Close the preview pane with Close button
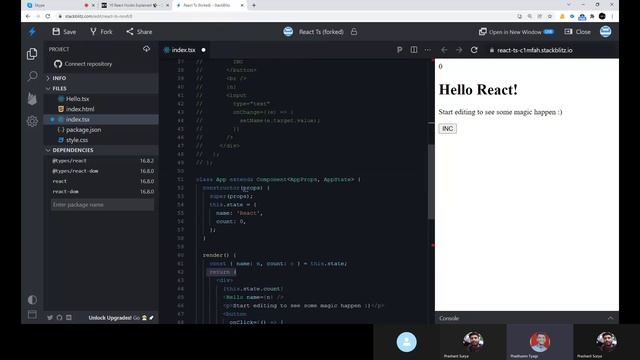The image size is (640, 360). pyautogui.click(x=578, y=32)
